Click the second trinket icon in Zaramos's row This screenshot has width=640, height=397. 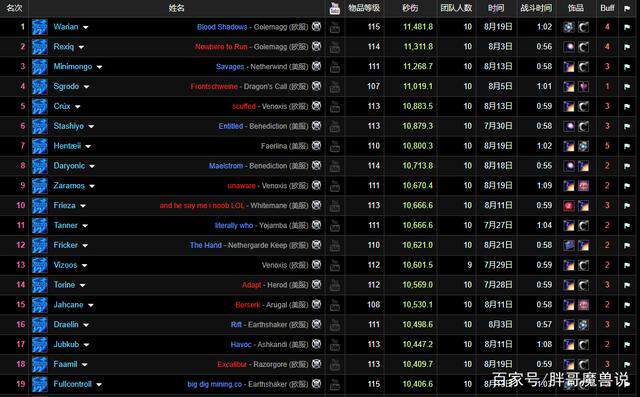click(x=584, y=186)
